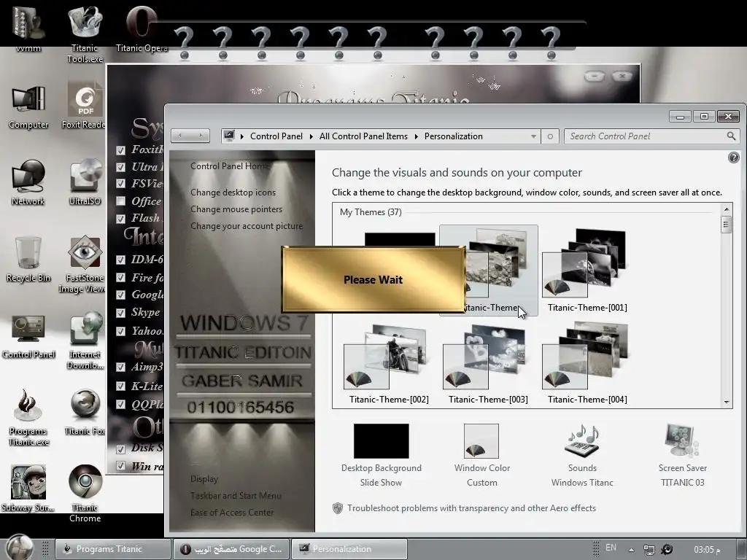Open Change your account picture link
747x560 pixels.
coord(247,226)
